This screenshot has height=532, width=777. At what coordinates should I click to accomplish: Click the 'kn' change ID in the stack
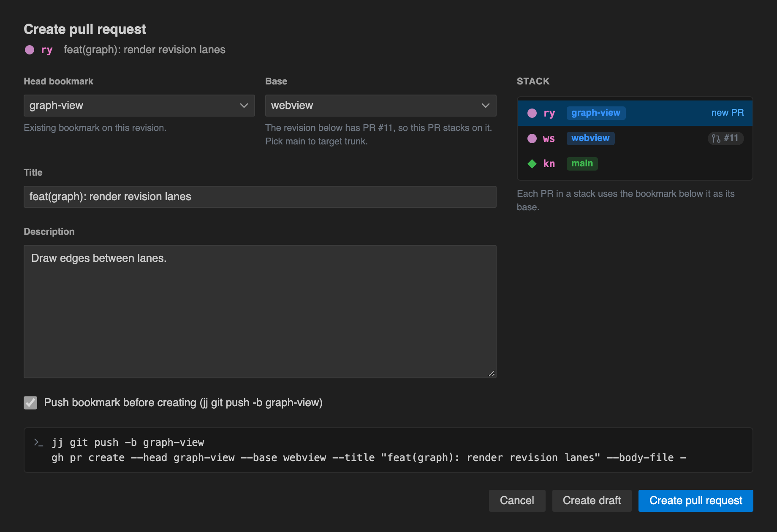(x=549, y=164)
